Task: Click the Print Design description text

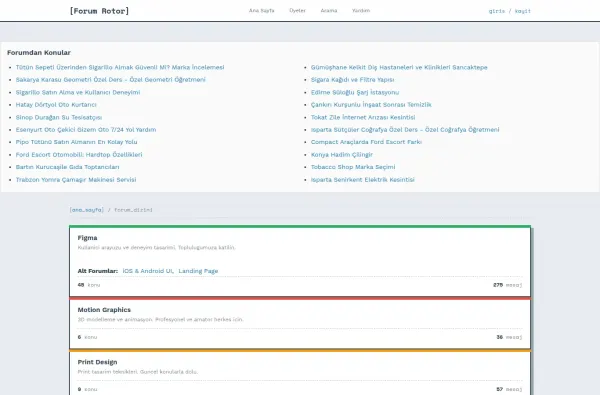Action: pos(138,372)
